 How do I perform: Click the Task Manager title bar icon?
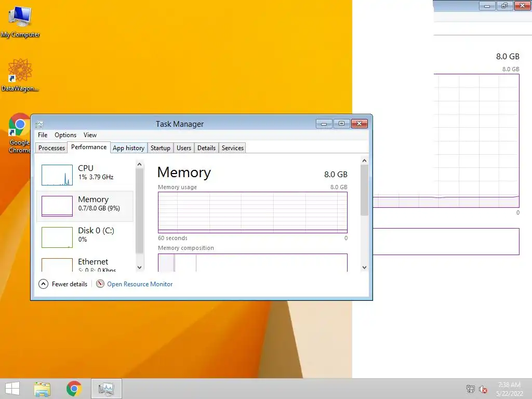coord(39,124)
